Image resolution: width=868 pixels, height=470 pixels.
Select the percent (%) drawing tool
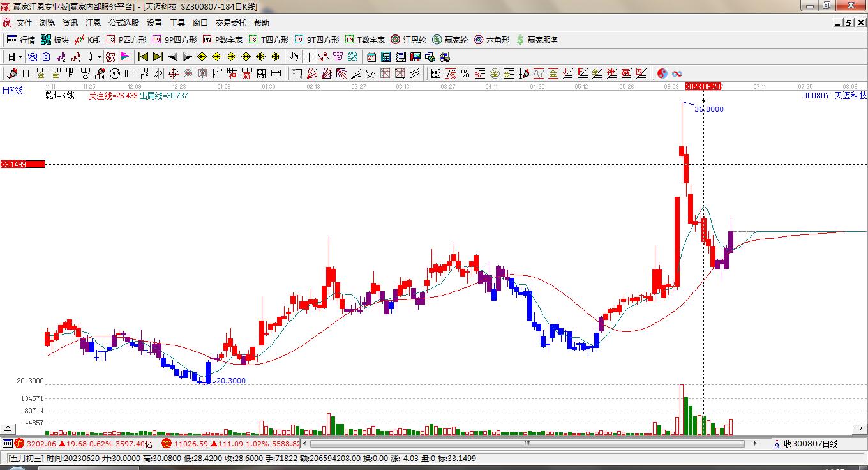click(x=465, y=73)
